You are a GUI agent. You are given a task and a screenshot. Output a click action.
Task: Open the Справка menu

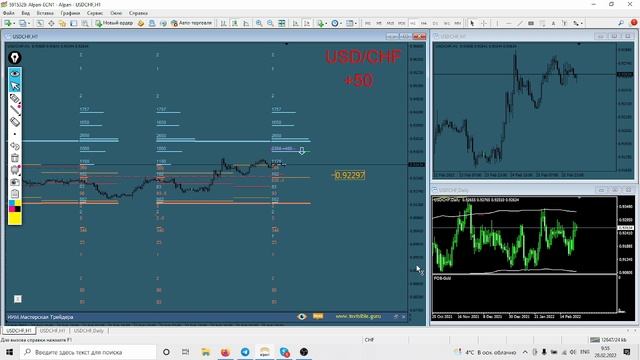point(138,13)
